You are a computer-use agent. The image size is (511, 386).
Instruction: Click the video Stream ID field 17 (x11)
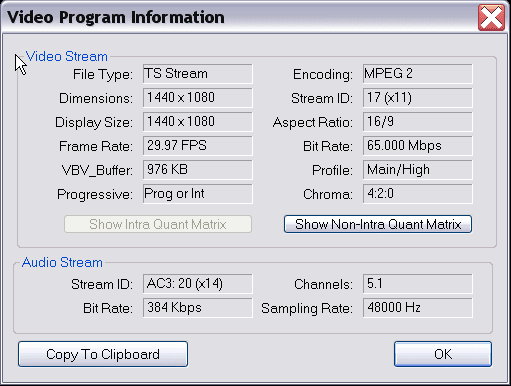click(418, 98)
